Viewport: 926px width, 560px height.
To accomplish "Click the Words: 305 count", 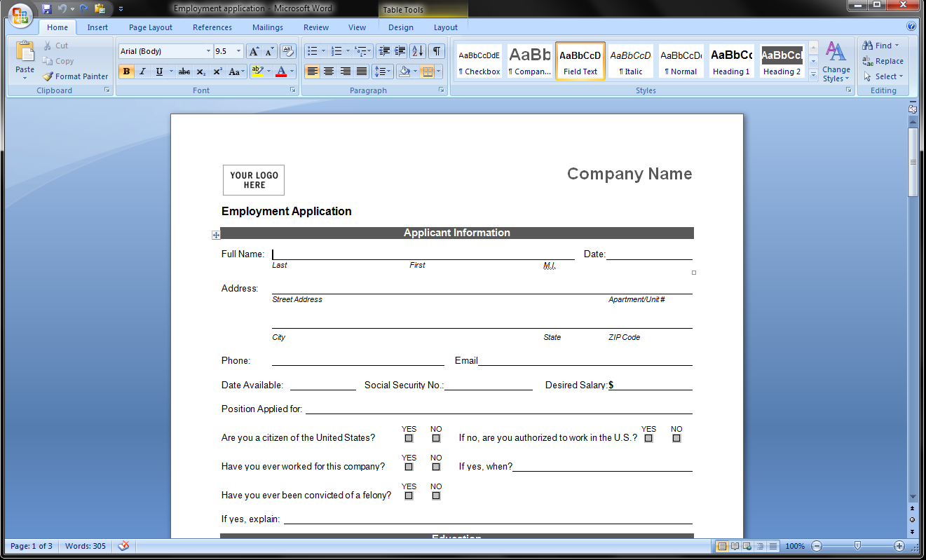I will click(x=86, y=546).
